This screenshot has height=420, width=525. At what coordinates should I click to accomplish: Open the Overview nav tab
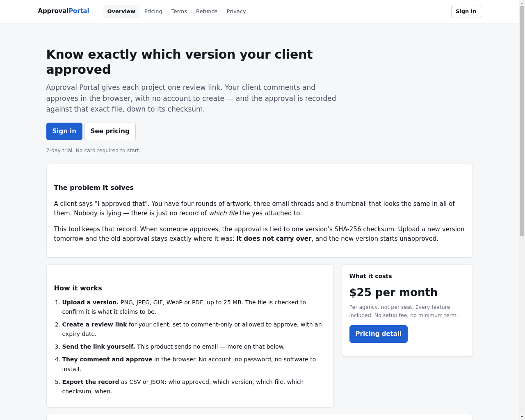coord(121,11)
